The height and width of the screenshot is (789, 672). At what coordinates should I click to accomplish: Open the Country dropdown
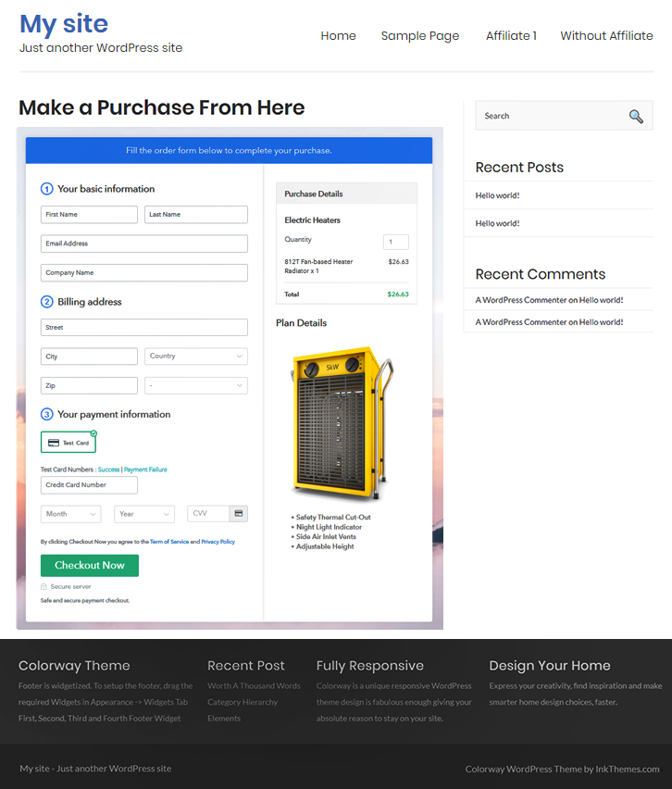195,356
